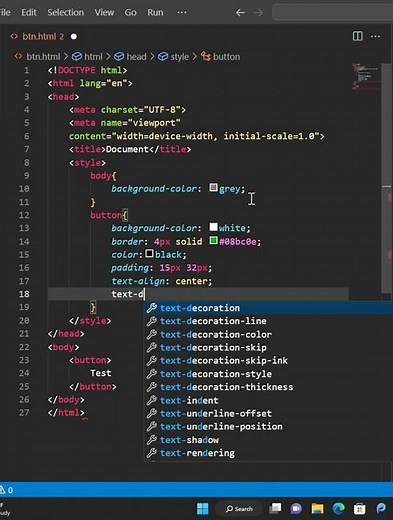The width and height of the screenshot is (393, 520).
Task: Click the style breadcrumb item
Action: [x=173, y=57]
